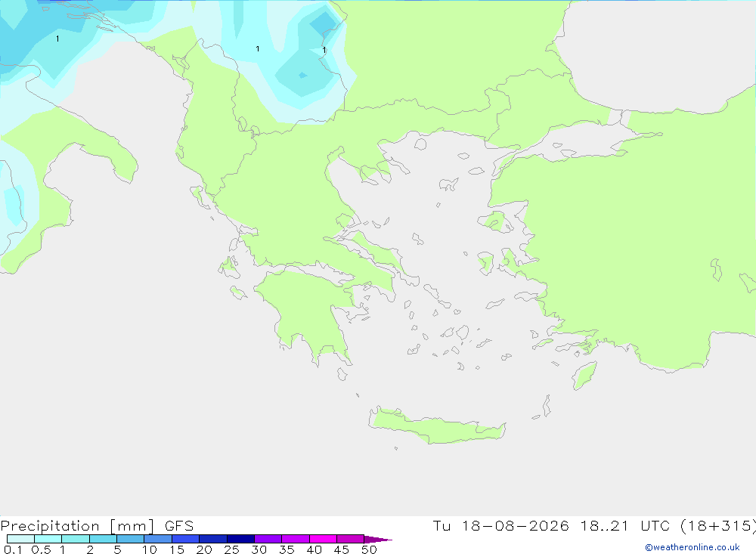Viewport: 756px width, 554px height.
Task: Click the legend value '50'
Action: click(369, 549)
